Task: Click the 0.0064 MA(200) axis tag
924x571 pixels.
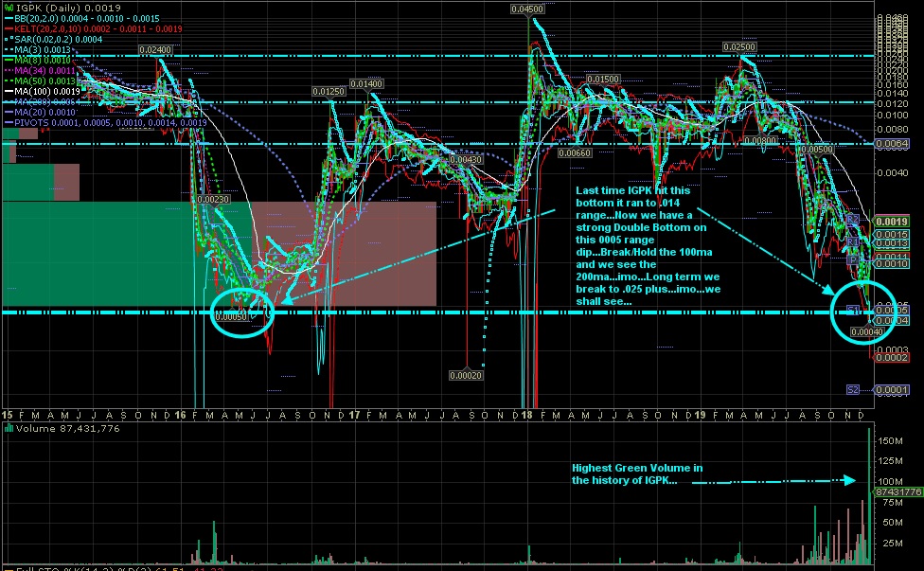Action: click(892, 144)
